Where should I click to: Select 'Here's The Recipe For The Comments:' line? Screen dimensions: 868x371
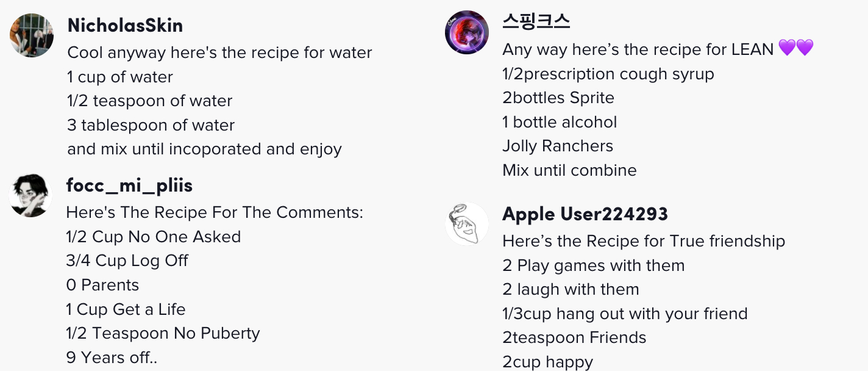215,213
